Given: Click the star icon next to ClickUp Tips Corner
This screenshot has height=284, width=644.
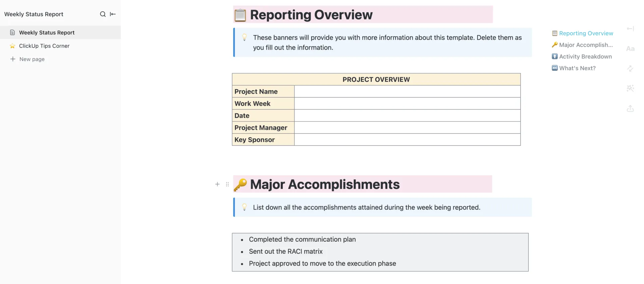Looking at the screenshot, I should point(12,46).
